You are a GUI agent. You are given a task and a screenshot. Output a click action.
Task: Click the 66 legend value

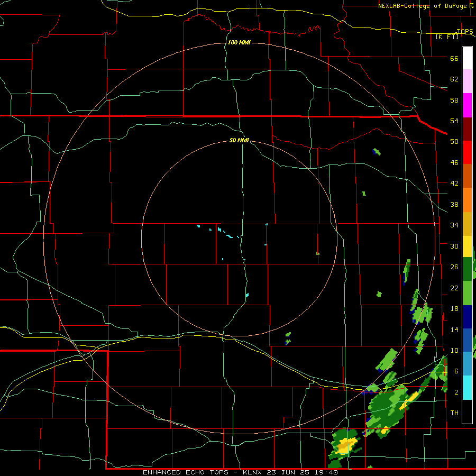coord(454,59)
